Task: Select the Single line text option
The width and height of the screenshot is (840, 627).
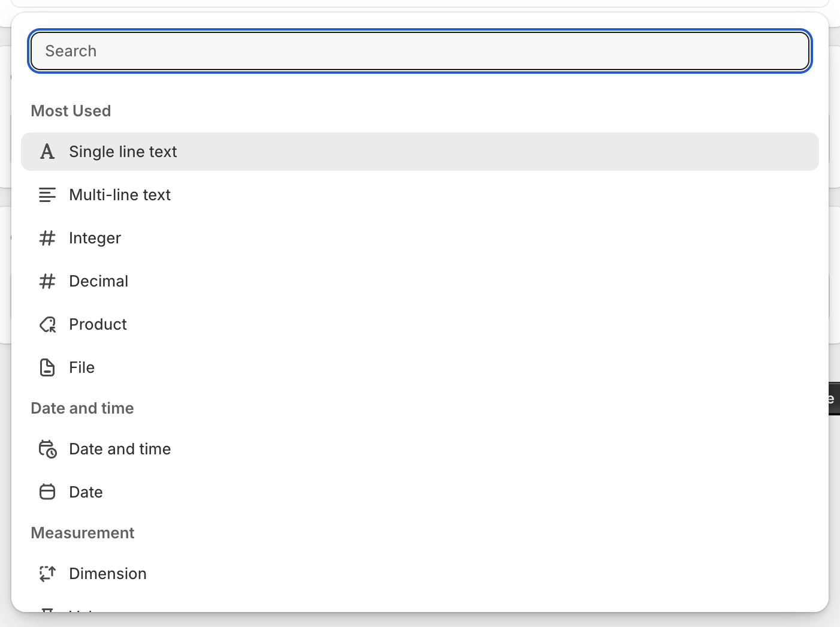Action: (x=419, y=152)
